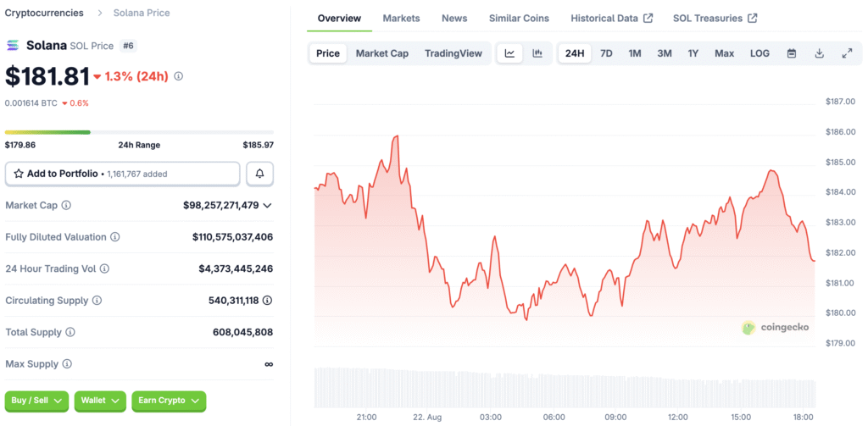This screenshot has height=426, width=868.
Task: Show Total Supply info tooltip
Action: tap(70, 333)
